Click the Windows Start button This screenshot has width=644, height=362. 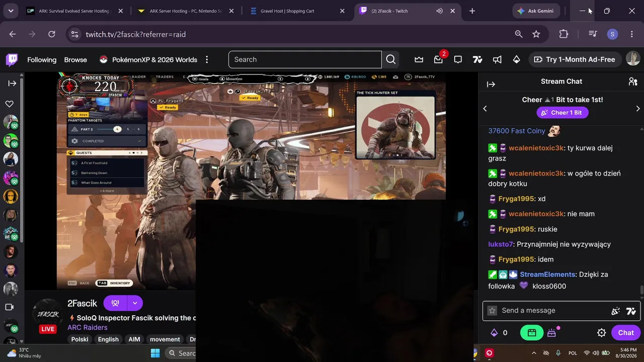pos(155,353)
